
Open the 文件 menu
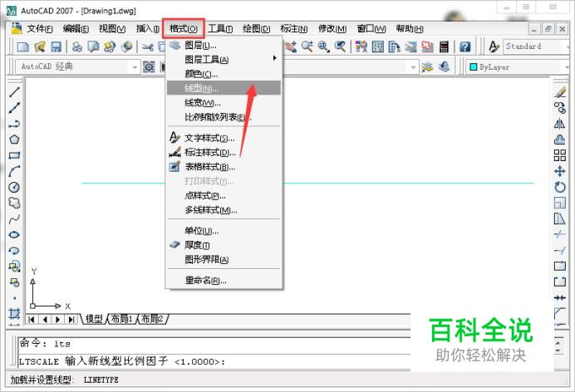(x=40, y=28)
